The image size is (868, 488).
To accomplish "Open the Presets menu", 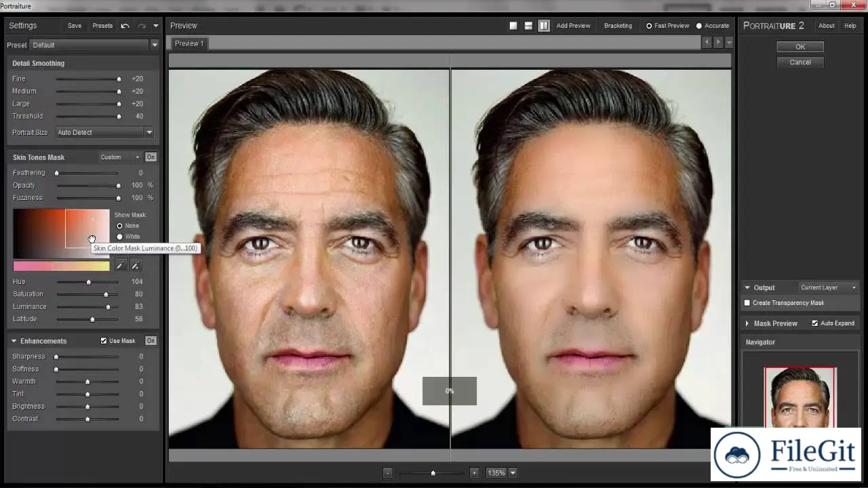I will [102, 26].
